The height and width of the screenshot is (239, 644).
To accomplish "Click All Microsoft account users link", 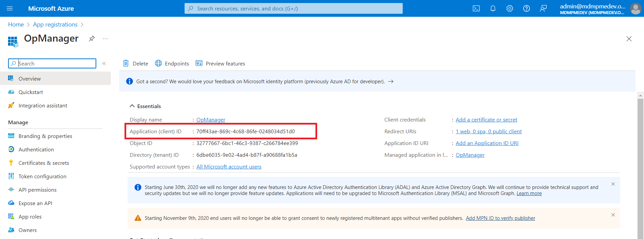I will click(x=229, y=167).
